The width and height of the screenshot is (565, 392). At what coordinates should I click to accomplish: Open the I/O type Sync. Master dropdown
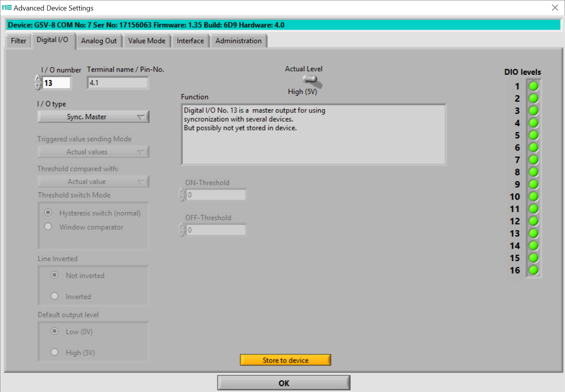click(x=93, y=117)
